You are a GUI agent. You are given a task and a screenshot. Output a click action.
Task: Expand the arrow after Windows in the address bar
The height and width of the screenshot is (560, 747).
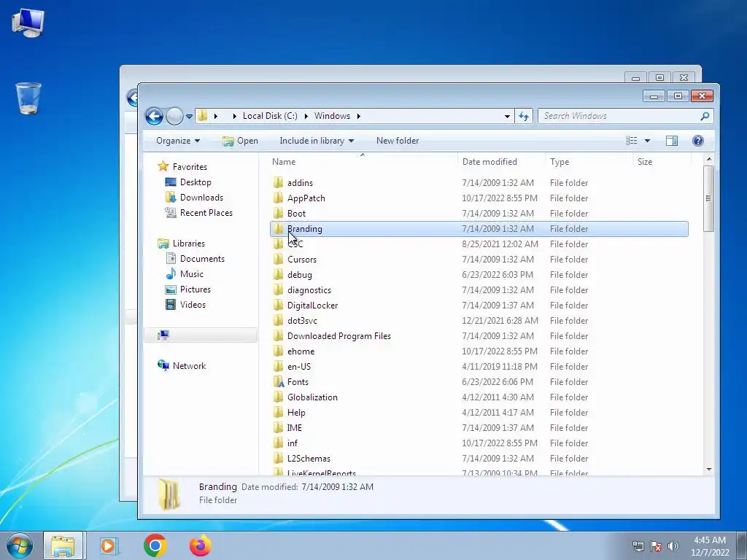tap(358, 116)
